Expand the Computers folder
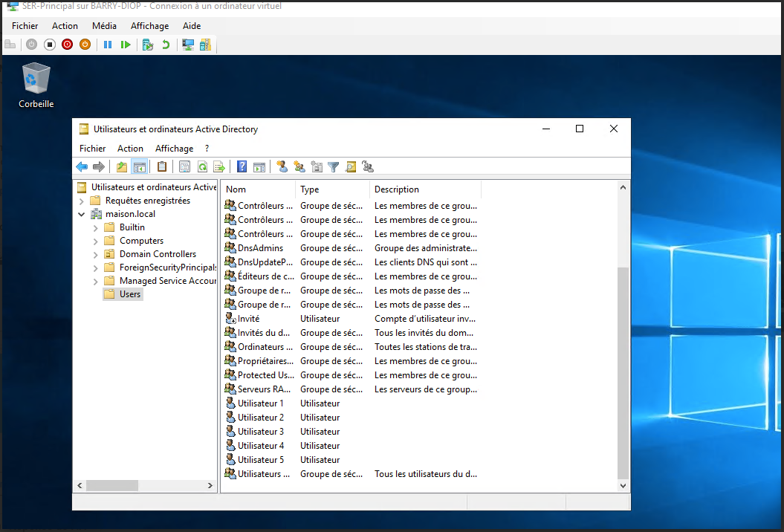This screenshot has width=784, height=532. pyautogui.click(x=96, y=241)
